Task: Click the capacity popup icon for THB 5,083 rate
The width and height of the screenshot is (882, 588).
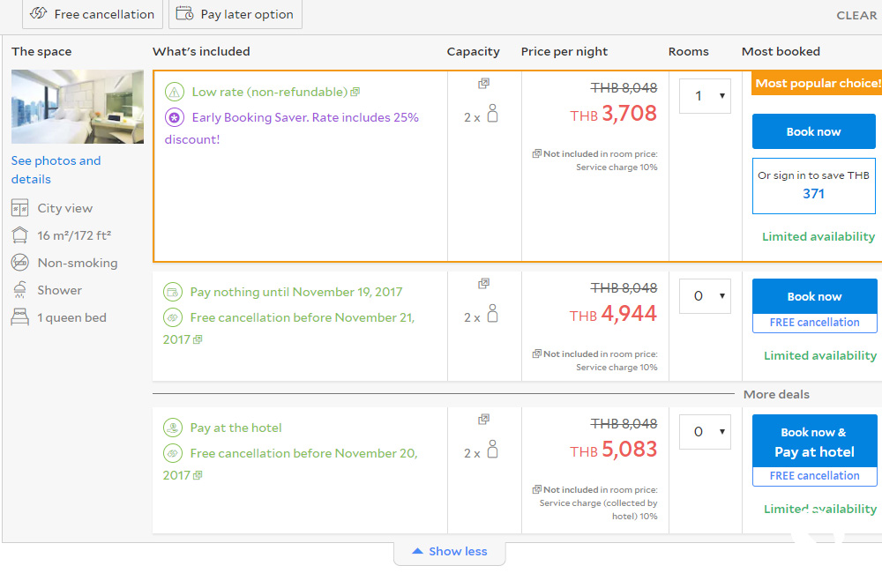Action: coord(483,420)
